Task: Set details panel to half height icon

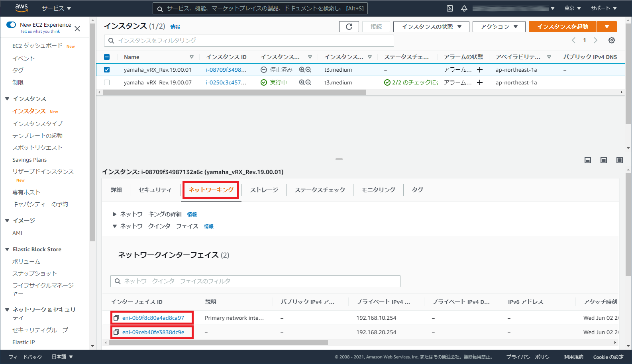Action: tap(604, 160)
